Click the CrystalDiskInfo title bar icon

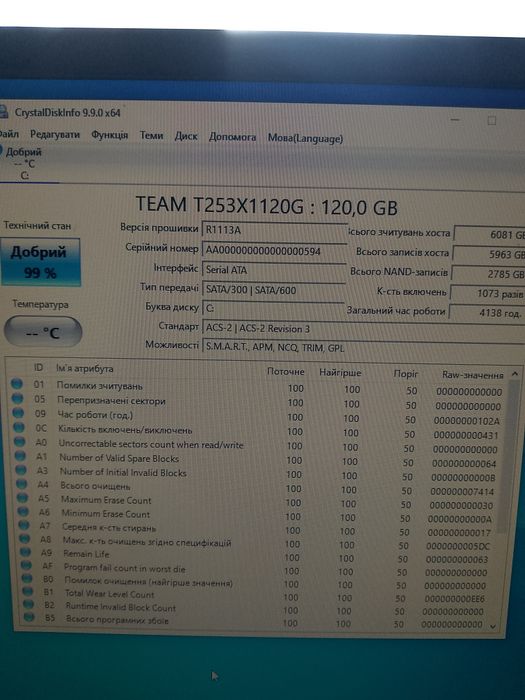pos(4,111)
